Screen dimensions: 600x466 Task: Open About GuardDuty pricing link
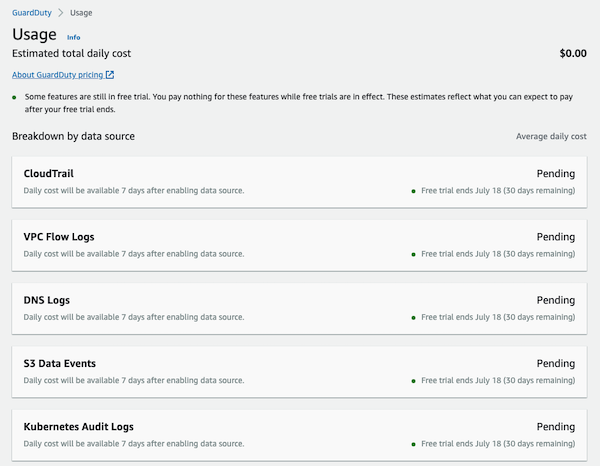pos(57,75)
